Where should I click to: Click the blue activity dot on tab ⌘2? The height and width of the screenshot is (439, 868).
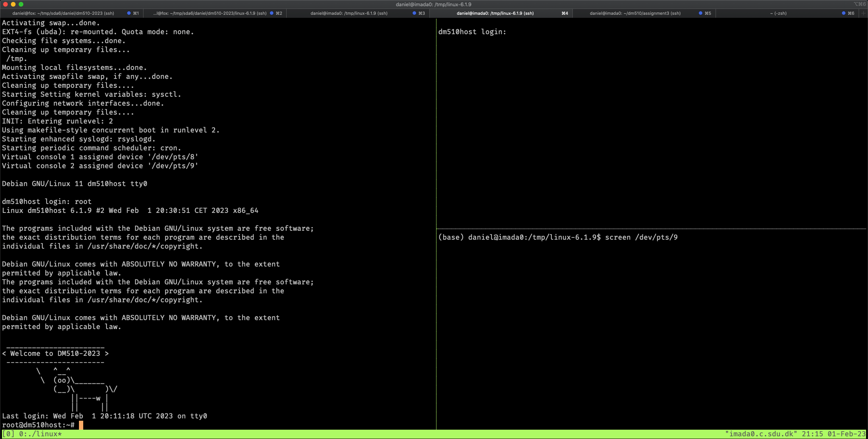tap(271, 13)
